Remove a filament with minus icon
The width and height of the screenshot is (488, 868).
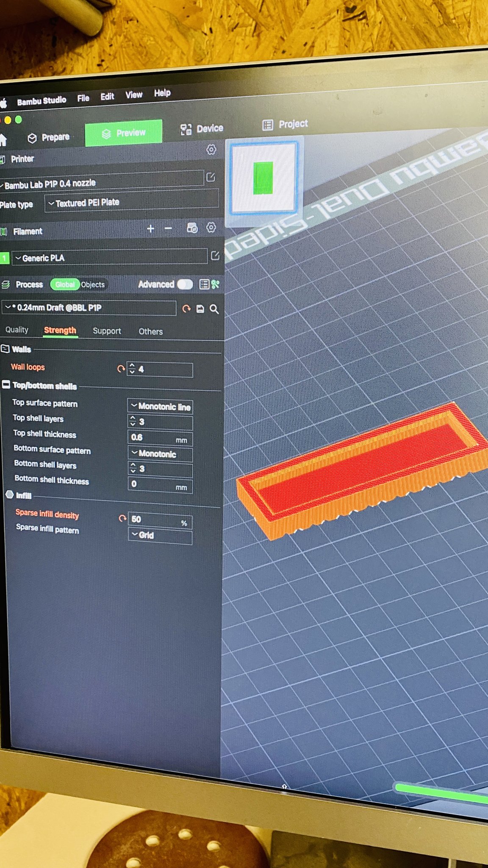[168, 228]
